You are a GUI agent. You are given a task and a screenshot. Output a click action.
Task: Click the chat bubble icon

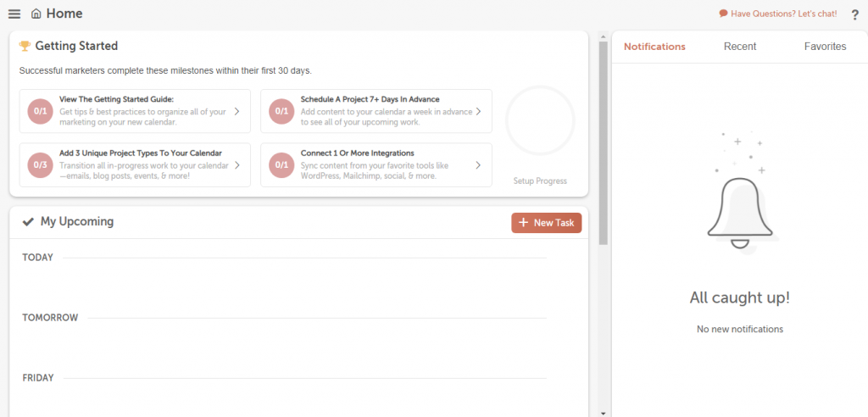[x=723, y=14]
